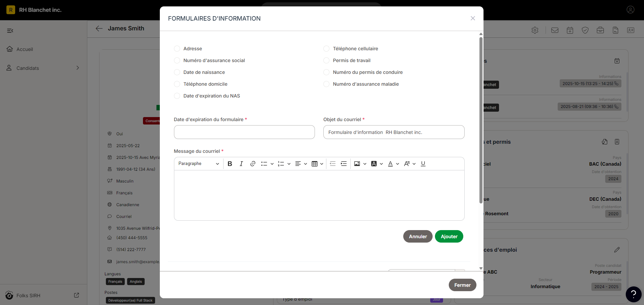Increase indent in the editor
Image resolution: width=644 pixels, height=305 pixels.
tap(344, 164)
